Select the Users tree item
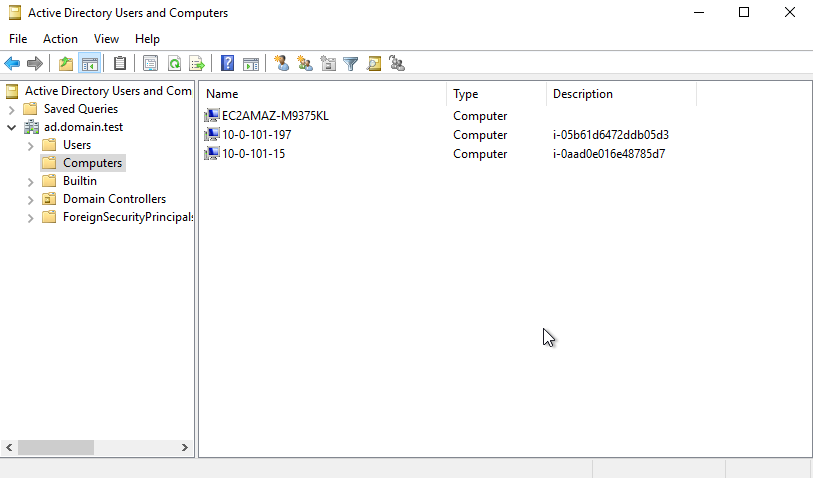 pos(77,145)
